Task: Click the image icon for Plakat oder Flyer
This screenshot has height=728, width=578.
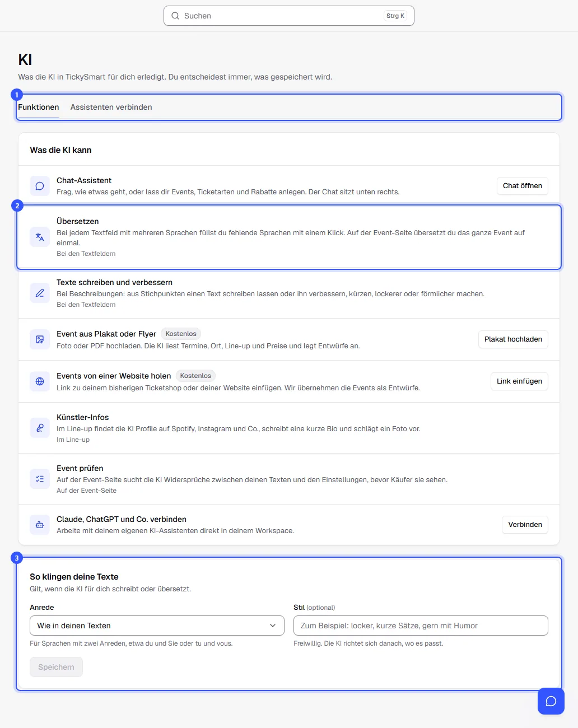Action: click(40, 339)
